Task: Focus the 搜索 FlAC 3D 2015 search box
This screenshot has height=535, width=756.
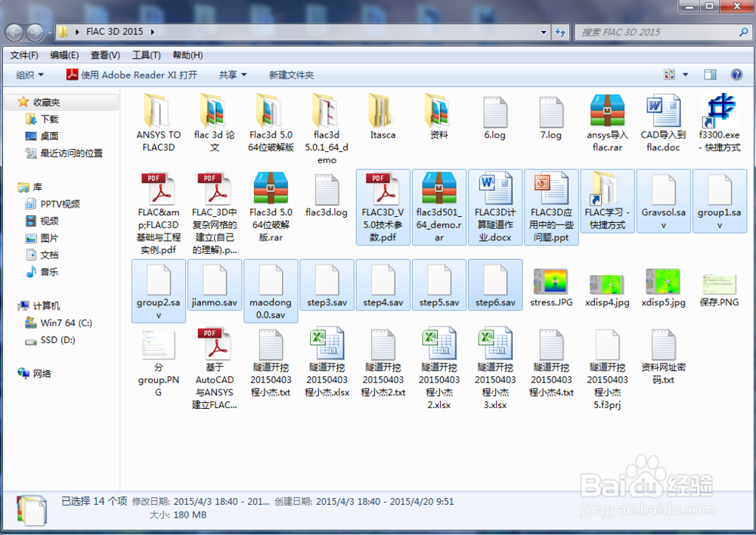Action: (x=662, y=32)
